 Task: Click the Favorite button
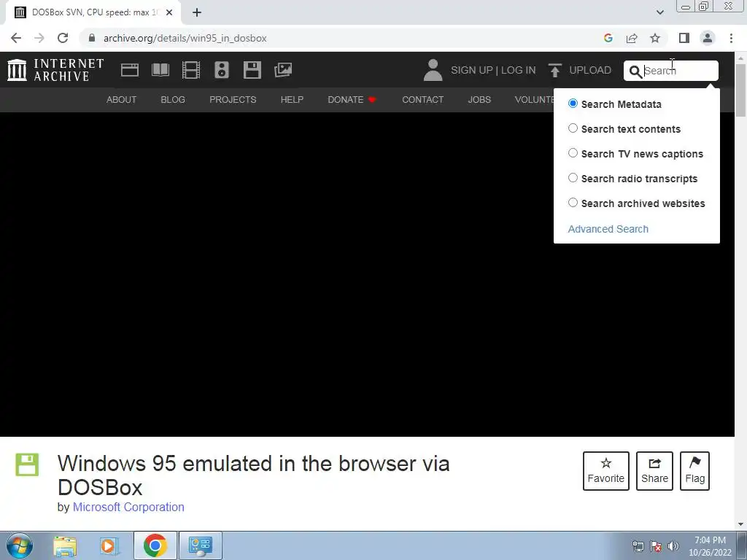[606, 471]
